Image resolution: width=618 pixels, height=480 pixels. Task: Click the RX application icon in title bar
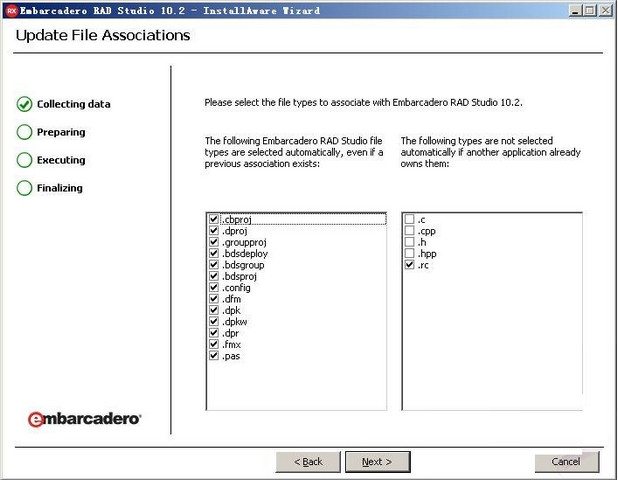coord(12,11)
